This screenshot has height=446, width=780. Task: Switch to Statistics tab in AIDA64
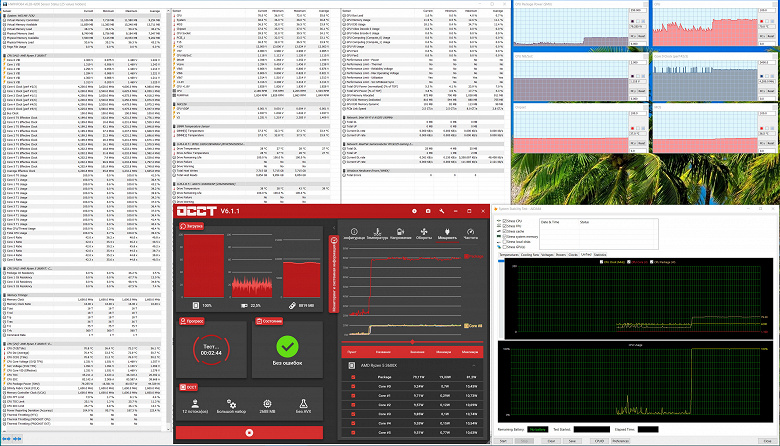tap(600, 255)
